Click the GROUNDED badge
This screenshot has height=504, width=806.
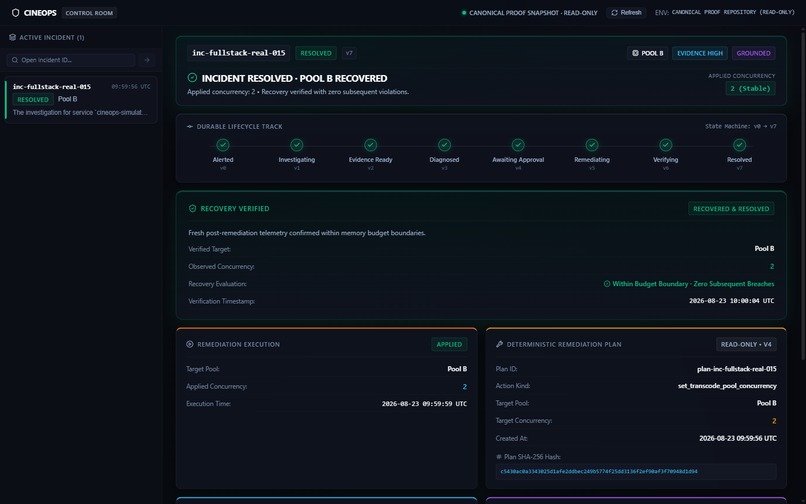753,53
